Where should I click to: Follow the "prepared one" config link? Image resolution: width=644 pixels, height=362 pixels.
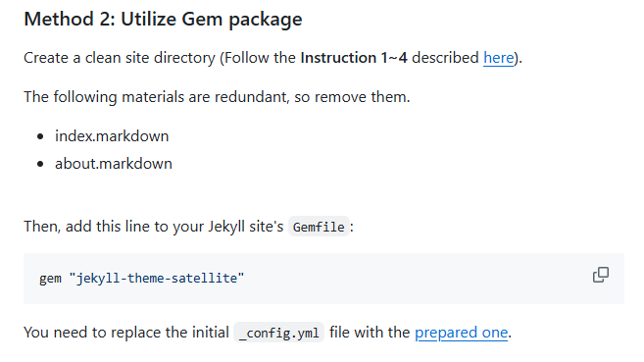pyautogui.click(x=462, y=333)
